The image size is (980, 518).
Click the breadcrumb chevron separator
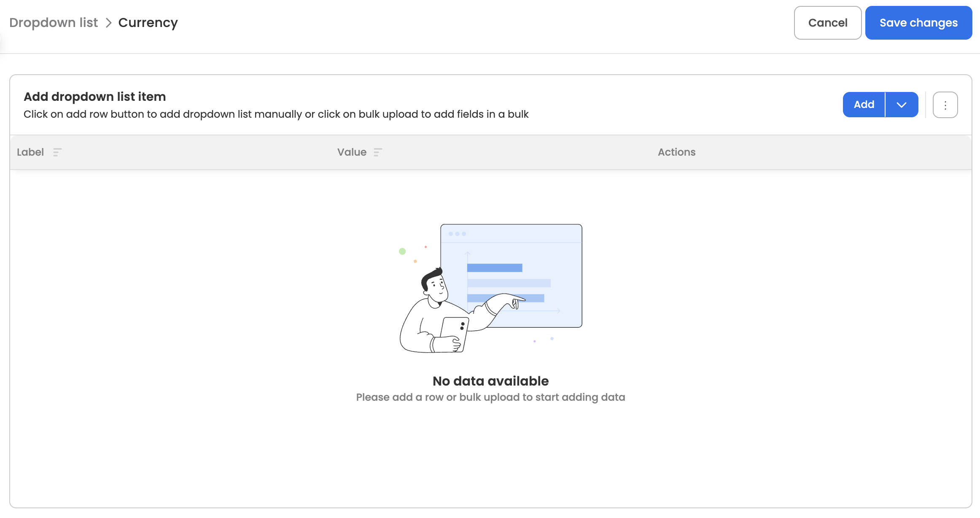[108, 23]
